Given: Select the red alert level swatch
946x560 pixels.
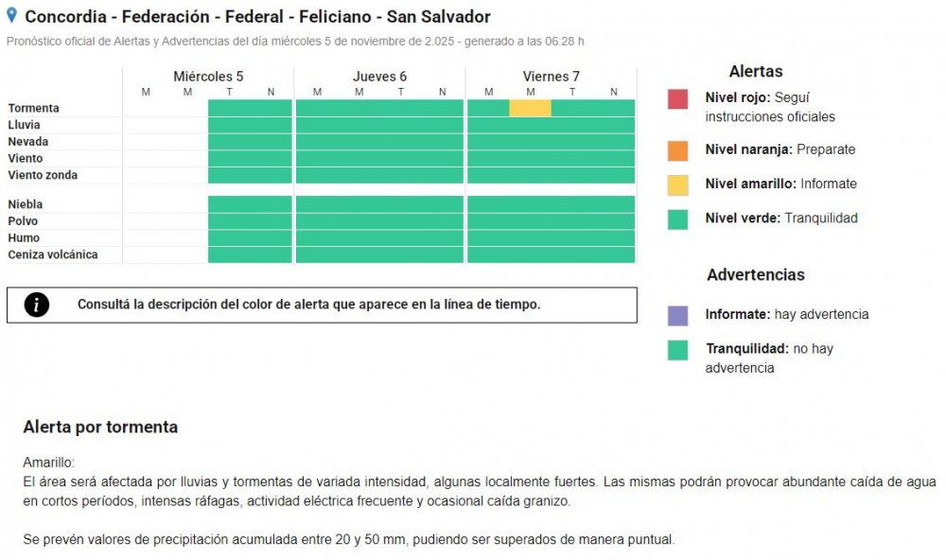Looking at the screenshot, I should point(677,98).
